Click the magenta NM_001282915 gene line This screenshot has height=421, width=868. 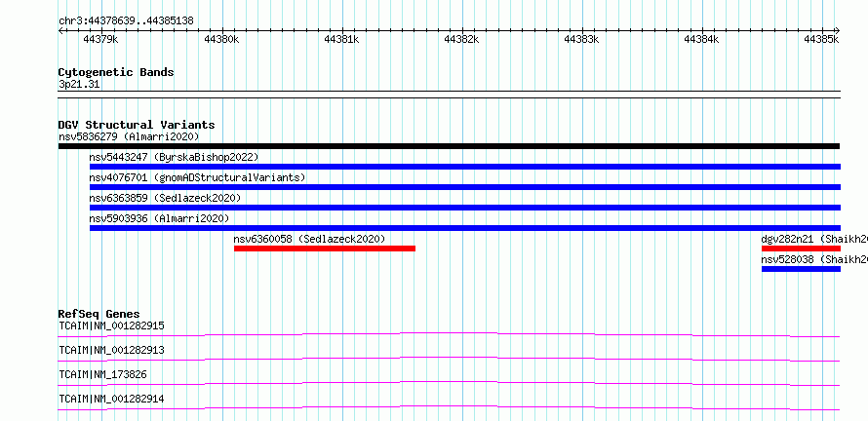pyautogui.click(x=449, y=334)
